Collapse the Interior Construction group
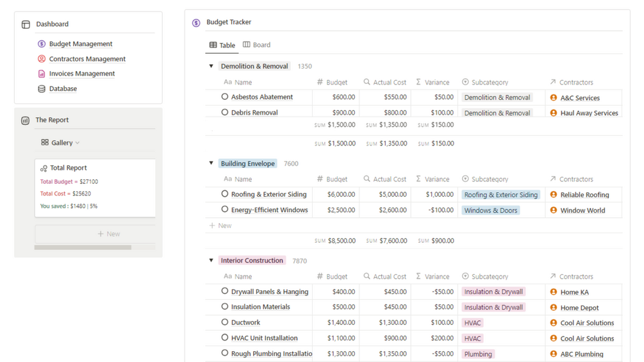Image resolution: width=644 pixels, height=362 pixels. tap(211, 261)
